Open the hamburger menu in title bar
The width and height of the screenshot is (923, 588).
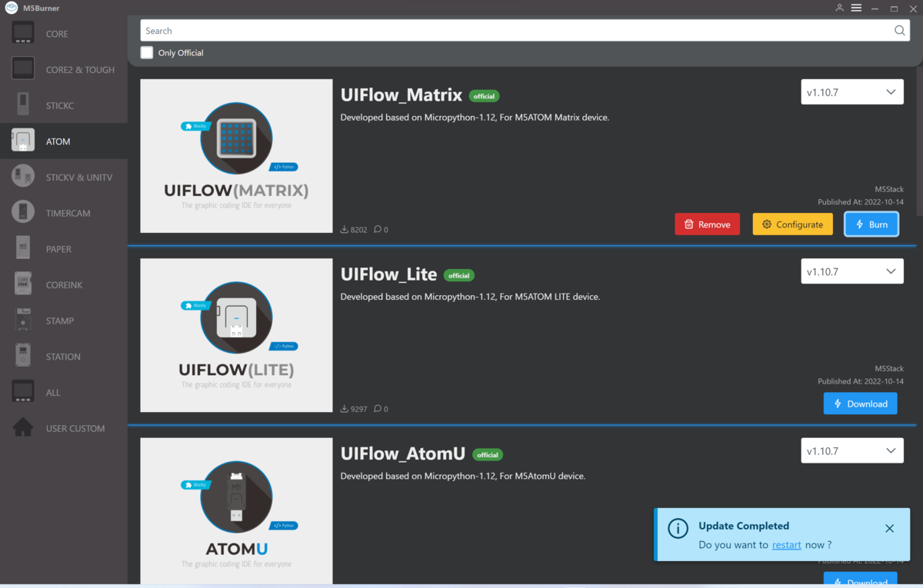(856, 8)
